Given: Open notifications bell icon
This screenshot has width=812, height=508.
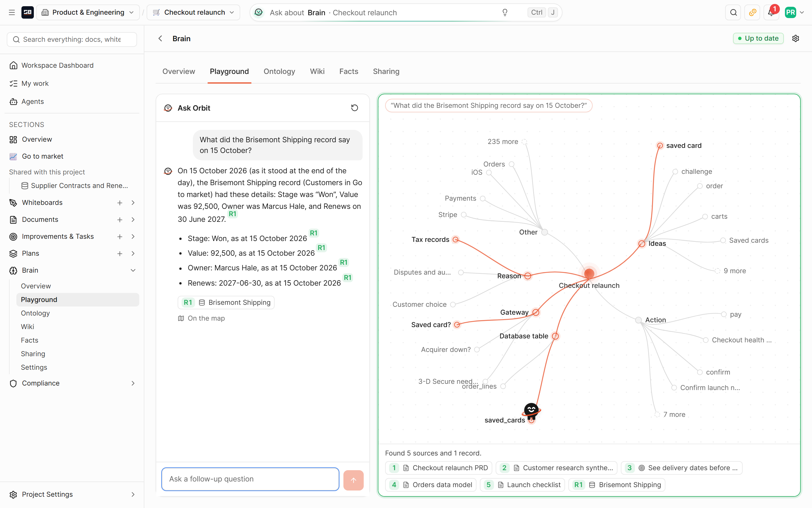Looking at the screenshot, I should coord(771,12).
